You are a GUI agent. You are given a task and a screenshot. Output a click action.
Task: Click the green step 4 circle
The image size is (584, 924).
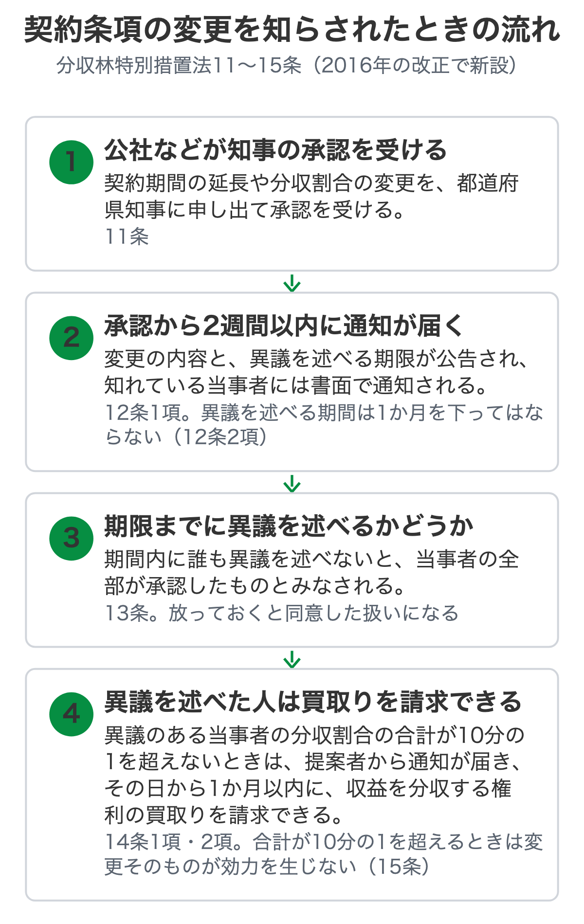coord(71,714)
